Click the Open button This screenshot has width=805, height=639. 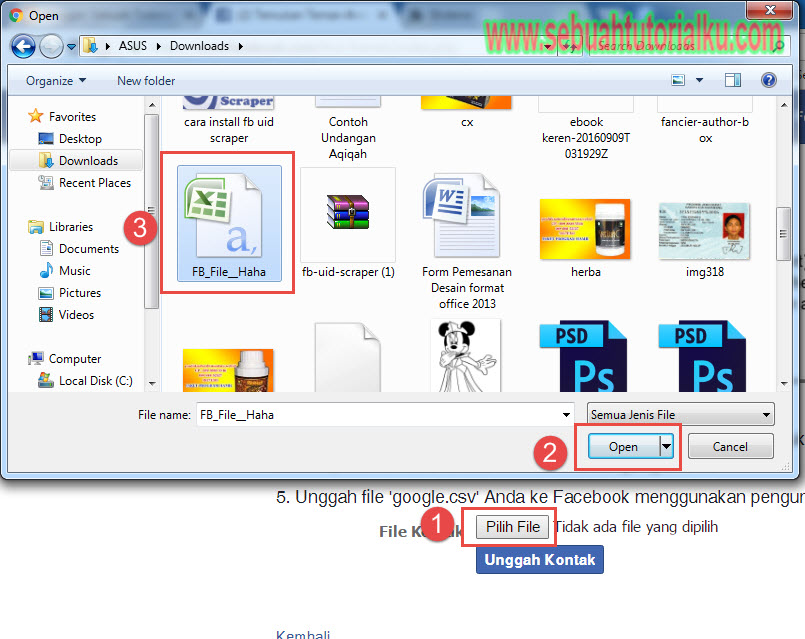coord(623,447)
